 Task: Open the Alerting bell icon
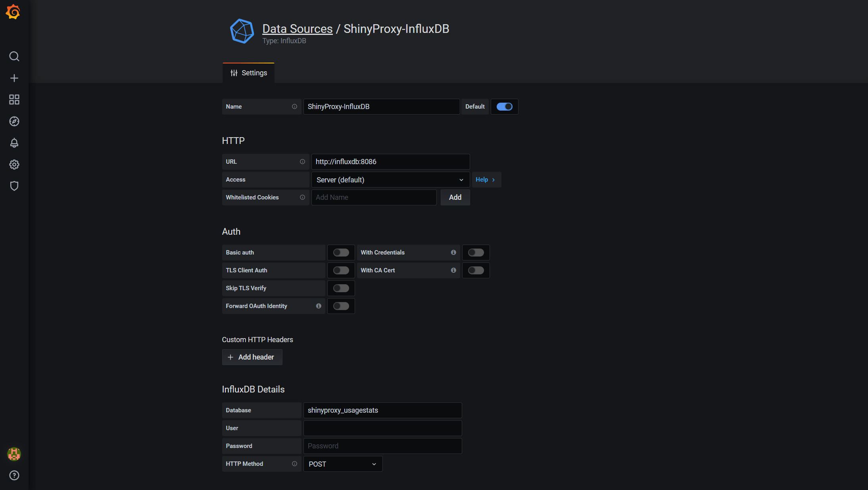pos(14,143)
